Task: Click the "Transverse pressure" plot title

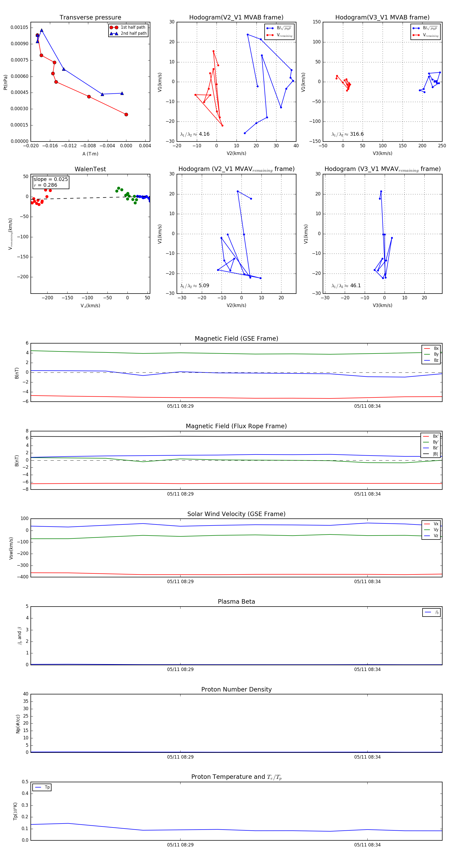Action: click(x=90, y=18)
